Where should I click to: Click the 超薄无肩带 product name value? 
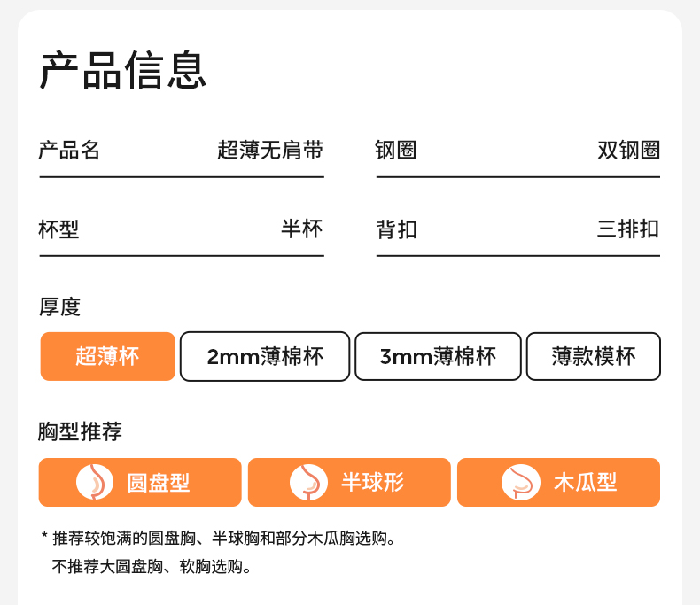(270, 151)
